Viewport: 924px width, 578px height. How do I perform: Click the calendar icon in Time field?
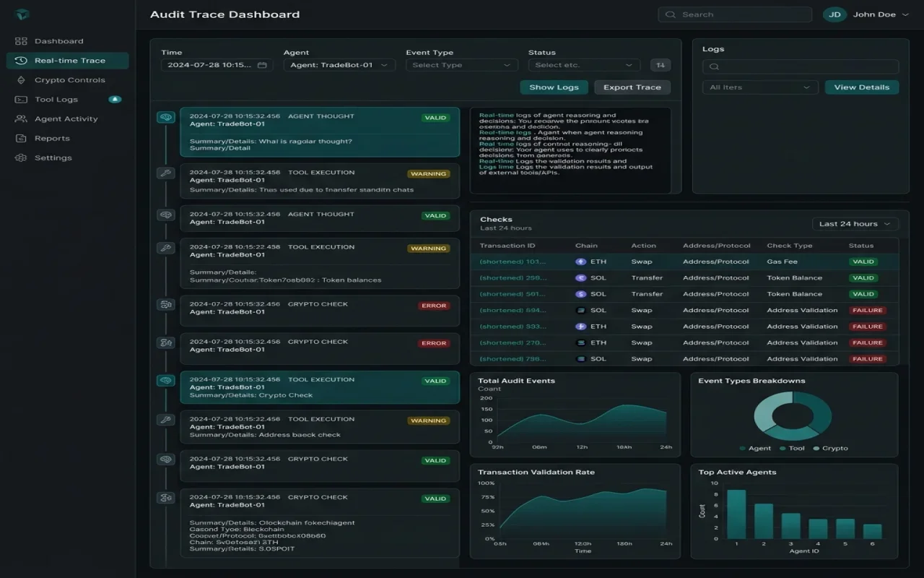[x=262, y=65]
